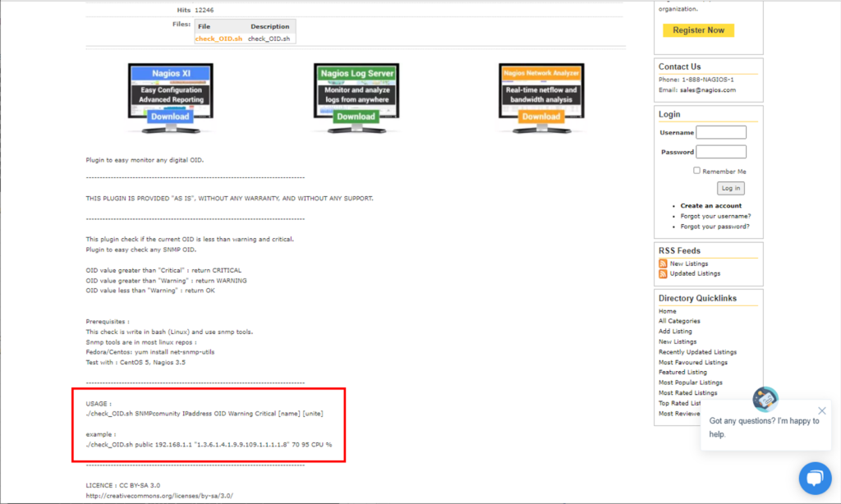Focus the Password input field
This screenshot has width=841, height=504.
tap(721, 152)
